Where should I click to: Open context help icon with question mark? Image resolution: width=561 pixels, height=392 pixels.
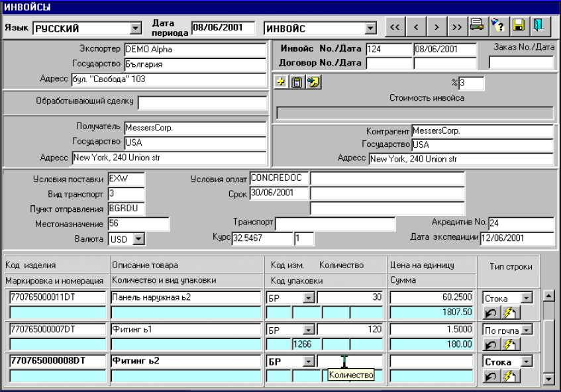point(498,27)
